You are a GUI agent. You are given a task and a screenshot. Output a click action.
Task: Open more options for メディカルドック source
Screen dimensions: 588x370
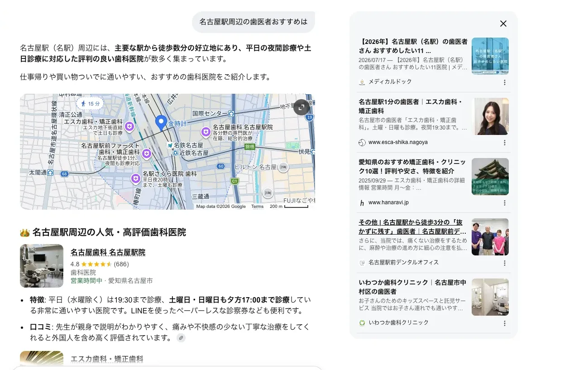pos(505,82)
